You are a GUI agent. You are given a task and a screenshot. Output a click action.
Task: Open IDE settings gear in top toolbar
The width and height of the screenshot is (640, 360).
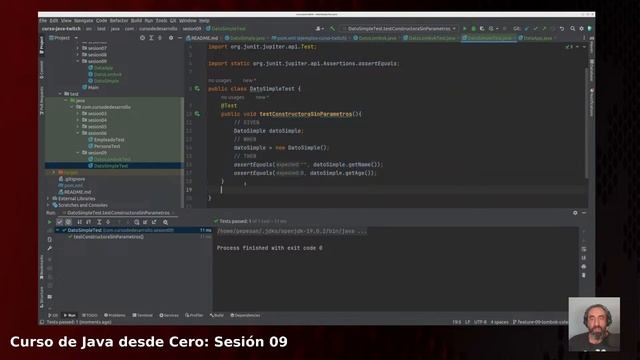[x=582, y=29]
